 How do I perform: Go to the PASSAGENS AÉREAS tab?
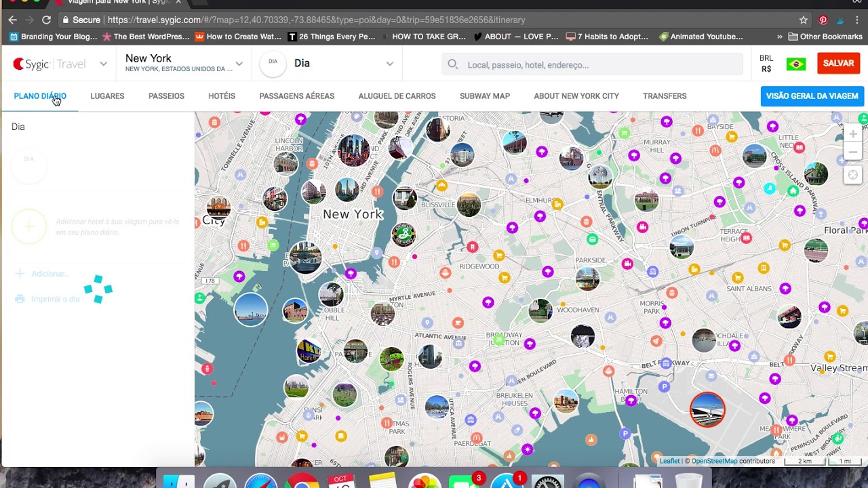point(296,96)
